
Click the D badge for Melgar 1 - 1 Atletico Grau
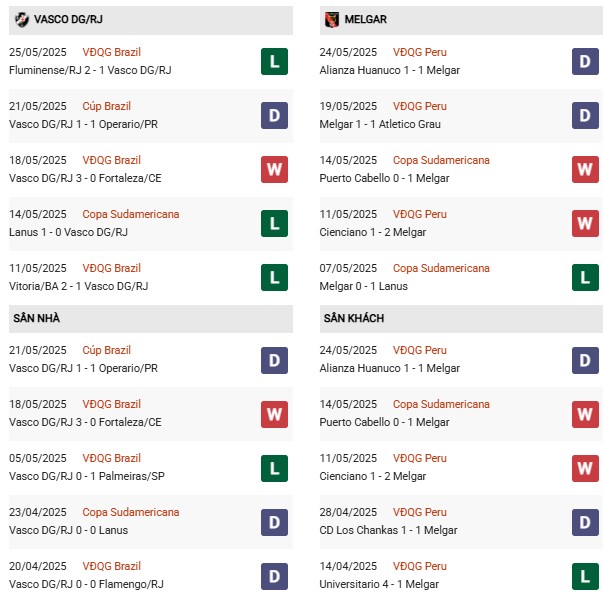coord(584,116)
